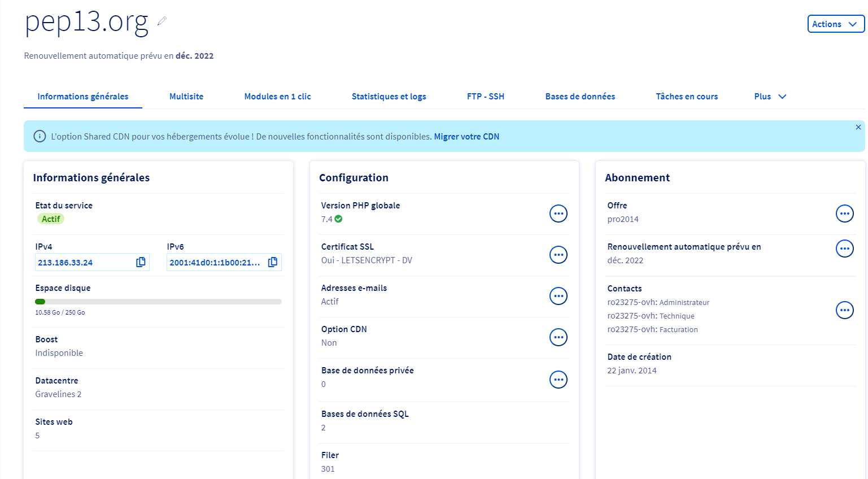Select the IPv4 address field 213.186.33.24
Image resolution: width=868 pixels, height=479 pixels.
click(x=92, y=262)
